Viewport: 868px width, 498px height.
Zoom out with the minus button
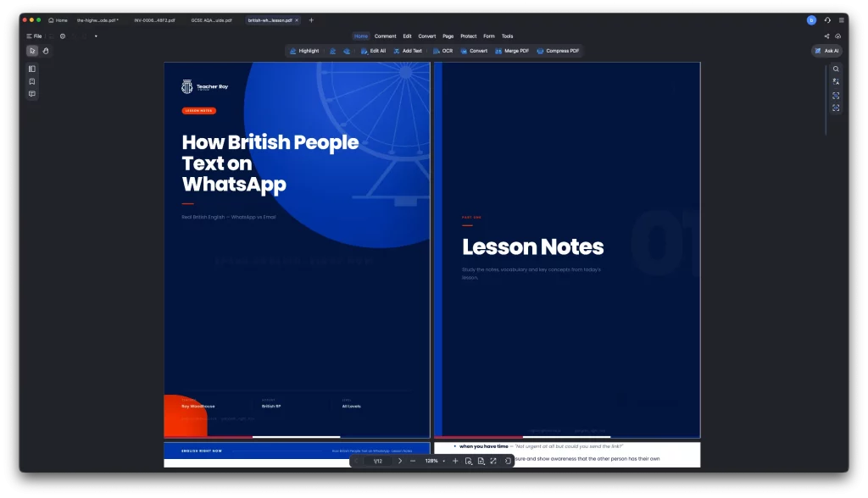tap(413, 461)
